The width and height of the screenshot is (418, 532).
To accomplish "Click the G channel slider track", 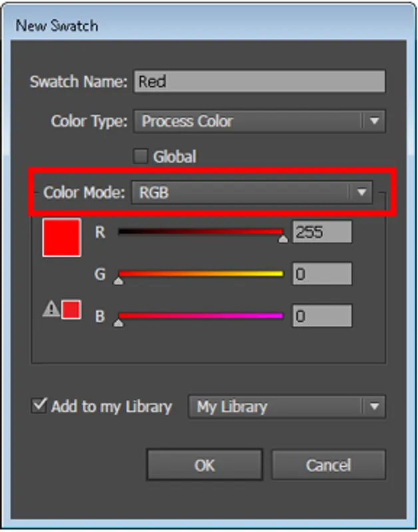I will tap(200, 273).
